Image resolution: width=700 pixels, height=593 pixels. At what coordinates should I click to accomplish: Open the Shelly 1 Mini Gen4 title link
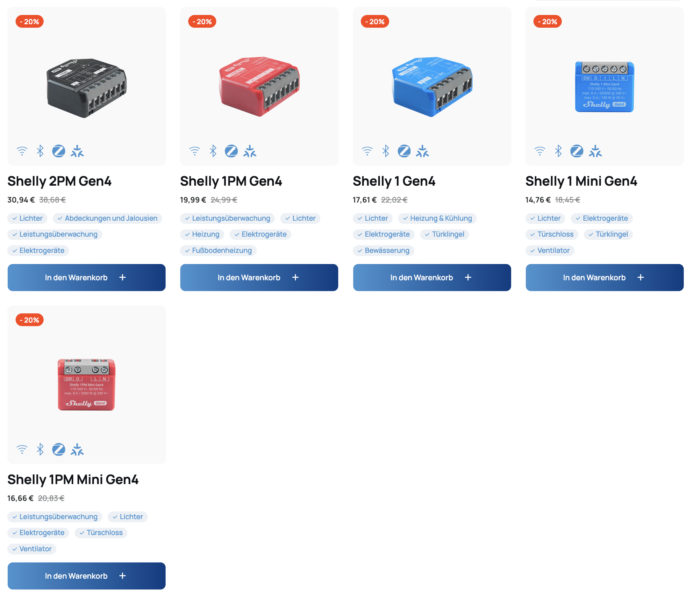coord(581,181)
